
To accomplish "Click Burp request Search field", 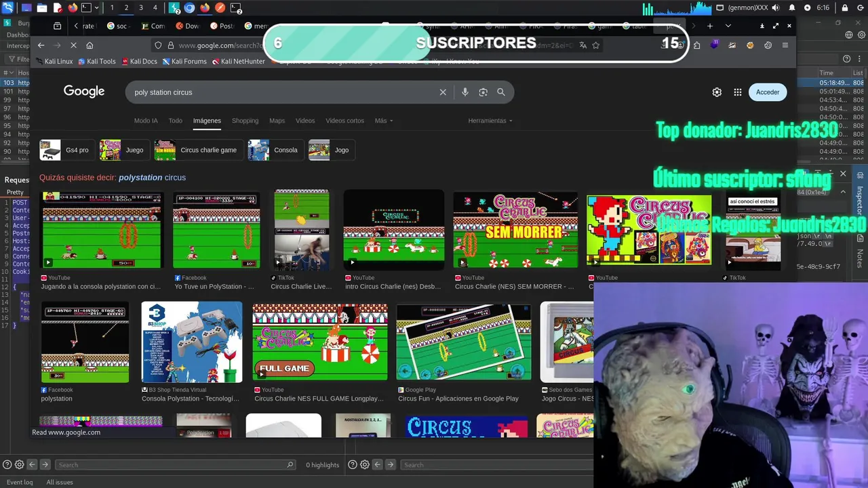I will point(175,465).
